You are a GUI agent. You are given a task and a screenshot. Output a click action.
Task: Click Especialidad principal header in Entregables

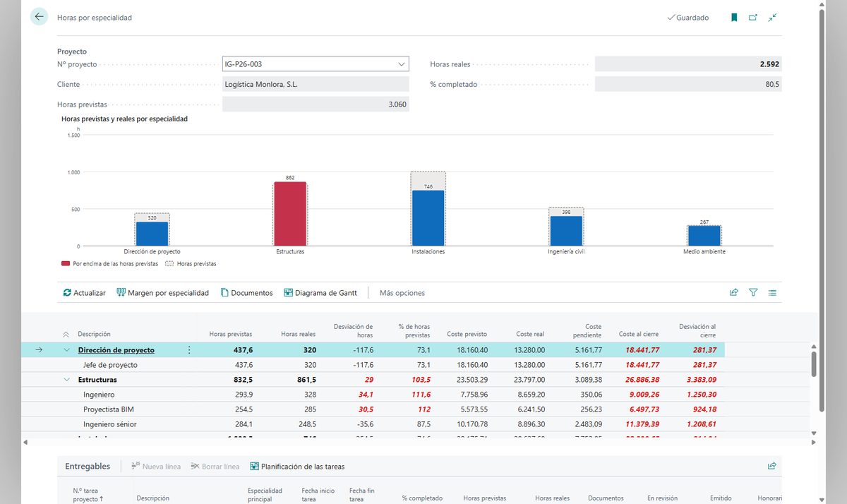point(265,494)
